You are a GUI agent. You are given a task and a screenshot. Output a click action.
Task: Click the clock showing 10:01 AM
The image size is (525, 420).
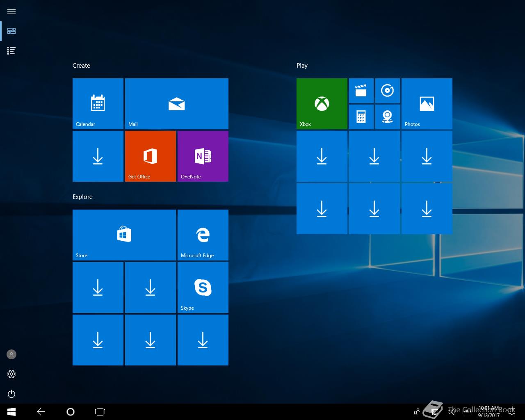click(x=489, y=412)
